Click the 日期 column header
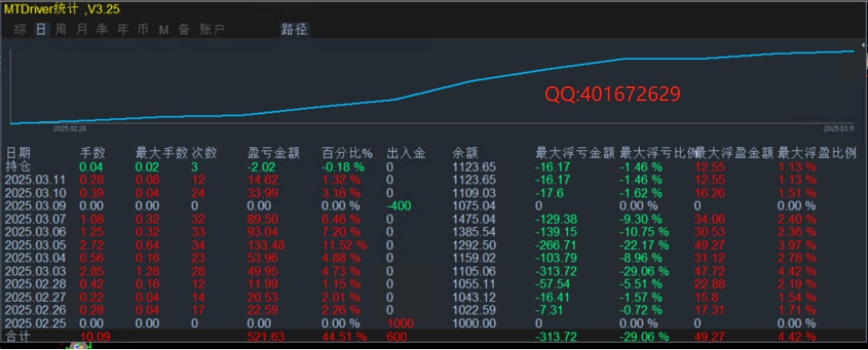The width and height of the screenshot is (868, 350). pyautogui.click(x=19, y=153)
